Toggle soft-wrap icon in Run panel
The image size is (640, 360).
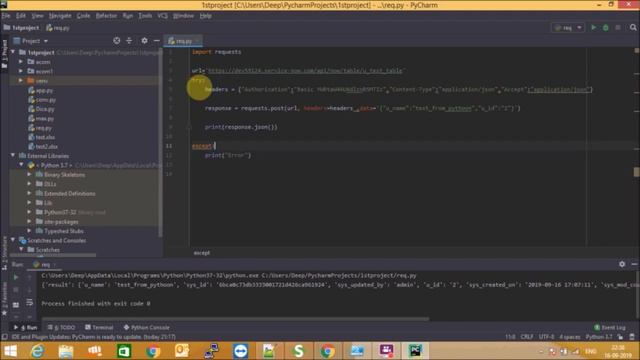29,302
